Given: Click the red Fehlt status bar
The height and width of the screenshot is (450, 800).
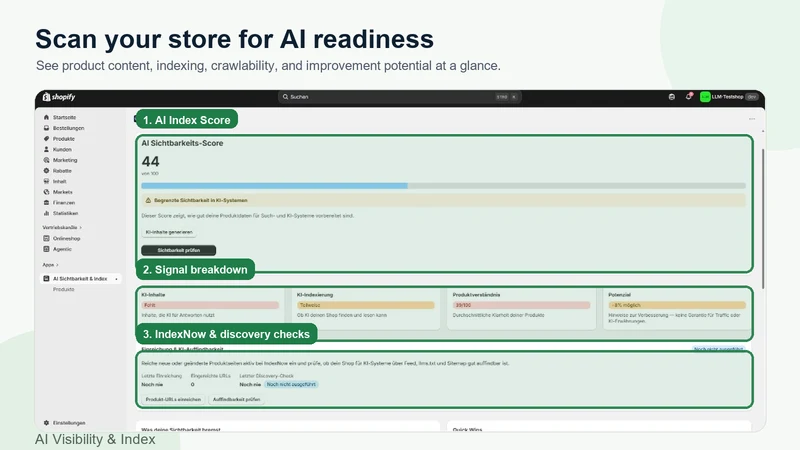Looking at the screenshot, I should pyautogui.click(x=210, y=305).
